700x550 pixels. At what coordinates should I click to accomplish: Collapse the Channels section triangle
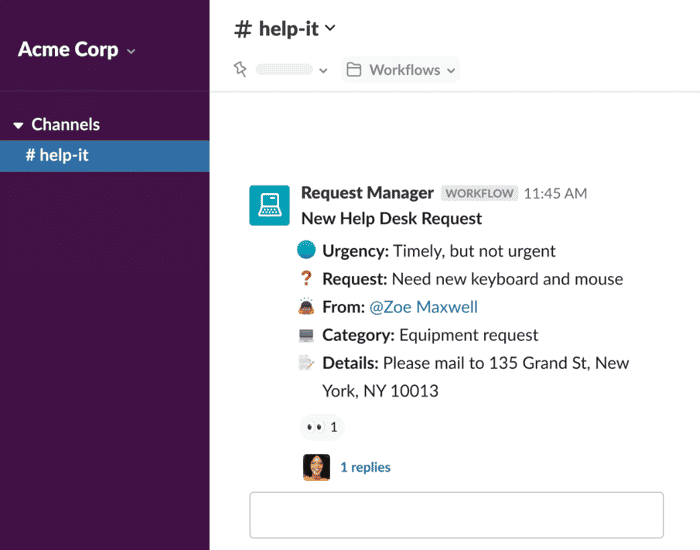(18, 125)
